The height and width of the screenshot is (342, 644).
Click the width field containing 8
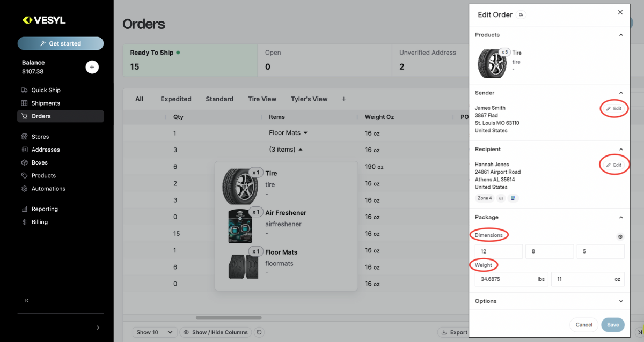coord(550,251)
